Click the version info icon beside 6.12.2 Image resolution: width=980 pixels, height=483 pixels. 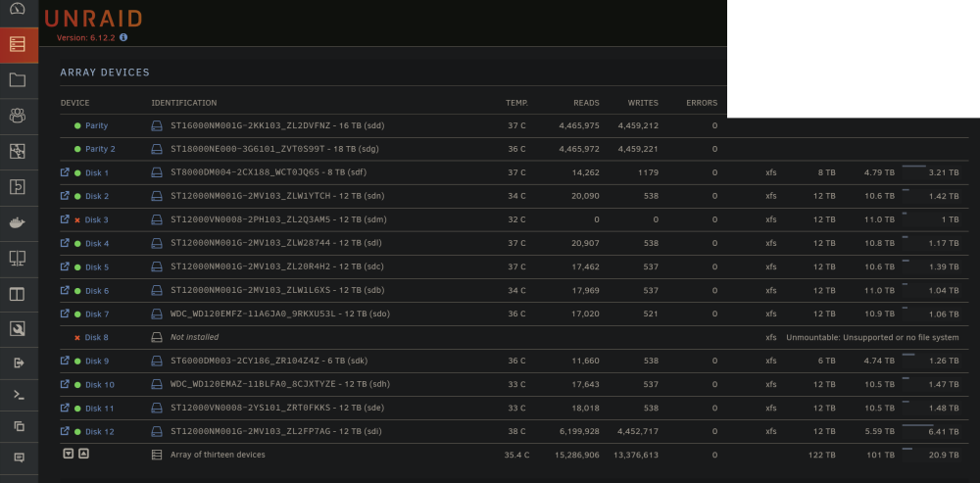pyautogui.click(x=123, y=37)
